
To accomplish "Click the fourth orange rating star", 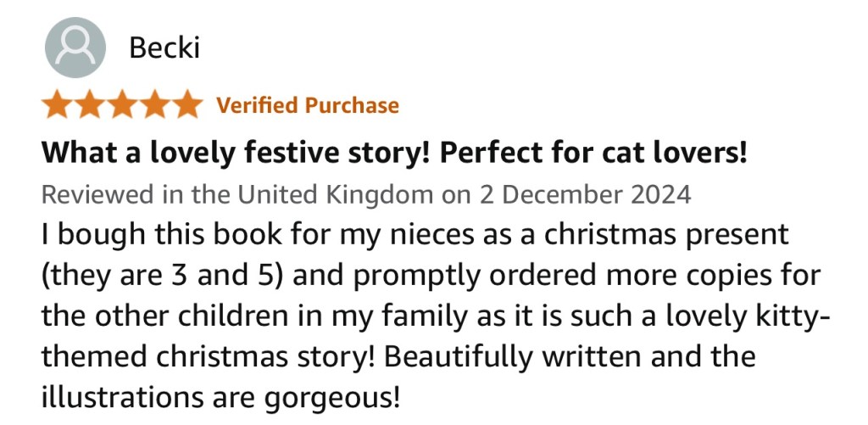I will coord(155,106).
